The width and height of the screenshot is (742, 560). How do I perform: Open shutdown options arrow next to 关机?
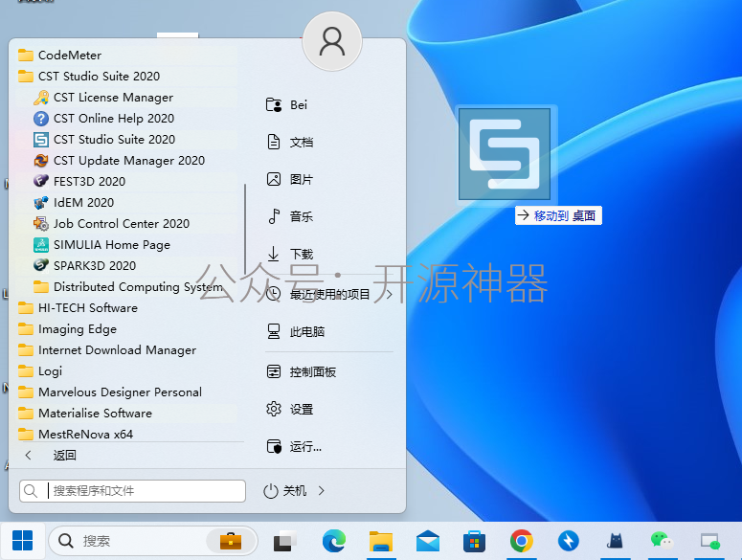pos(322,490)
